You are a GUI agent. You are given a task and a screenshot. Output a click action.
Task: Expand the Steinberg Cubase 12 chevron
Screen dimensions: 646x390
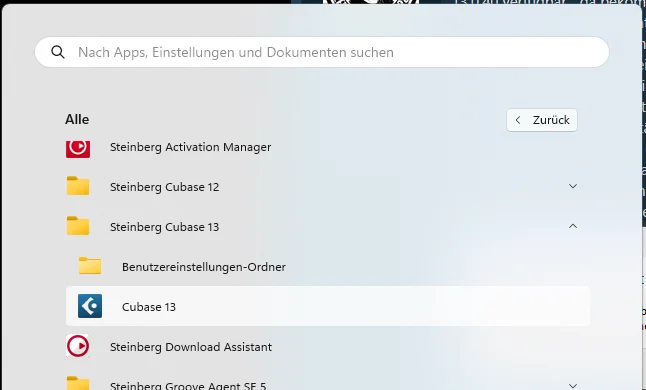click(573, 186)
